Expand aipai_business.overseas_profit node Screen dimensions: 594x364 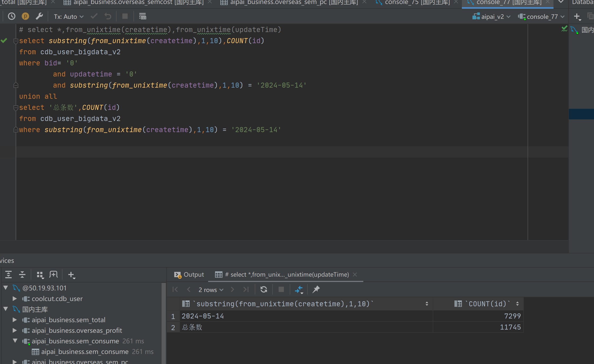tap(15, 330)
